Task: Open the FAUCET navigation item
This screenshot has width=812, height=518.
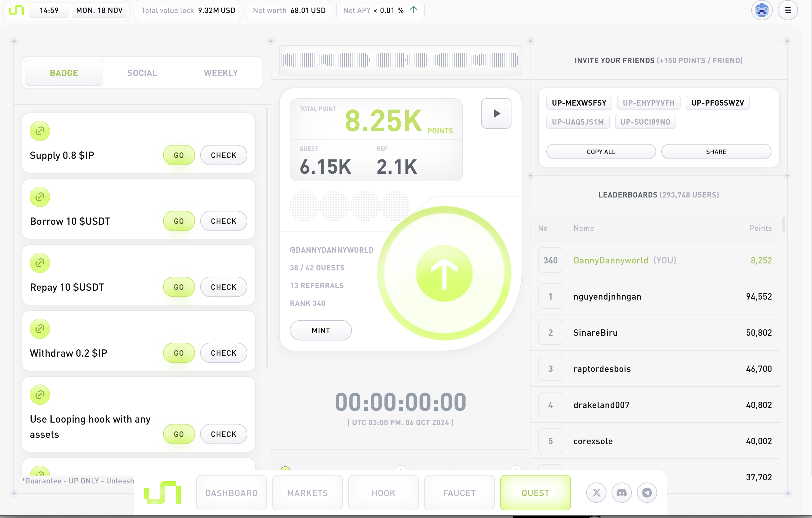Action: [459, 493]
